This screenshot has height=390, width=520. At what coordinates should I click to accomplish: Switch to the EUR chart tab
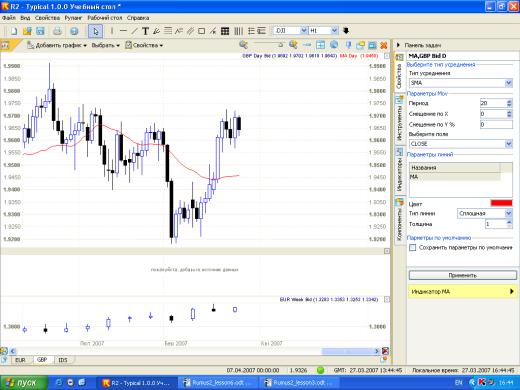tap(20, 360)
